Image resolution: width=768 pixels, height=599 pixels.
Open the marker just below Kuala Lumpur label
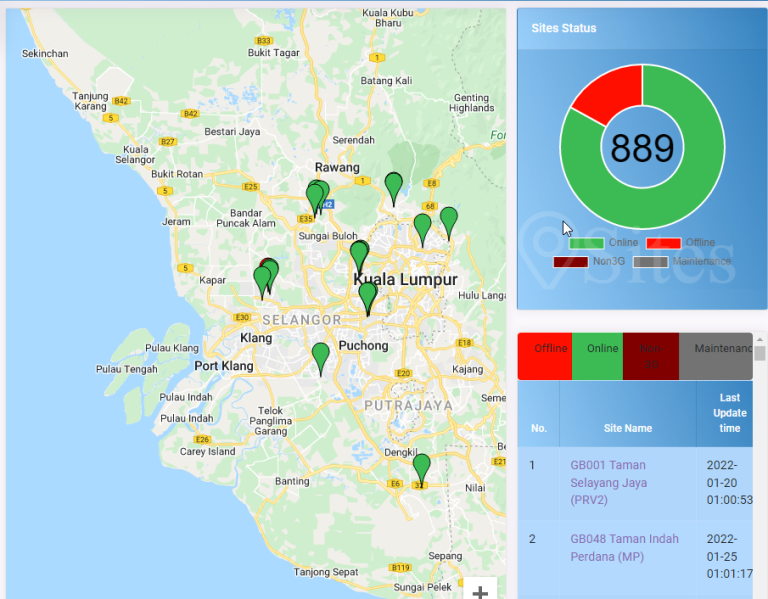click(x=368, y=296)
